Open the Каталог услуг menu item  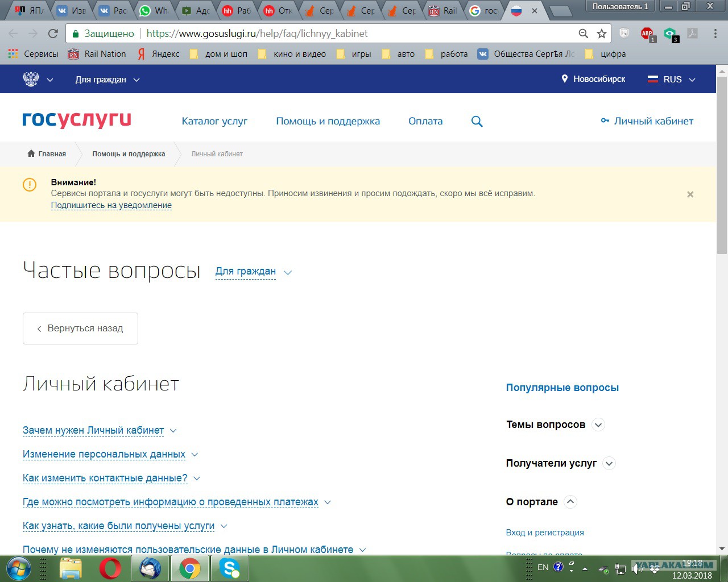pos(214,121)
